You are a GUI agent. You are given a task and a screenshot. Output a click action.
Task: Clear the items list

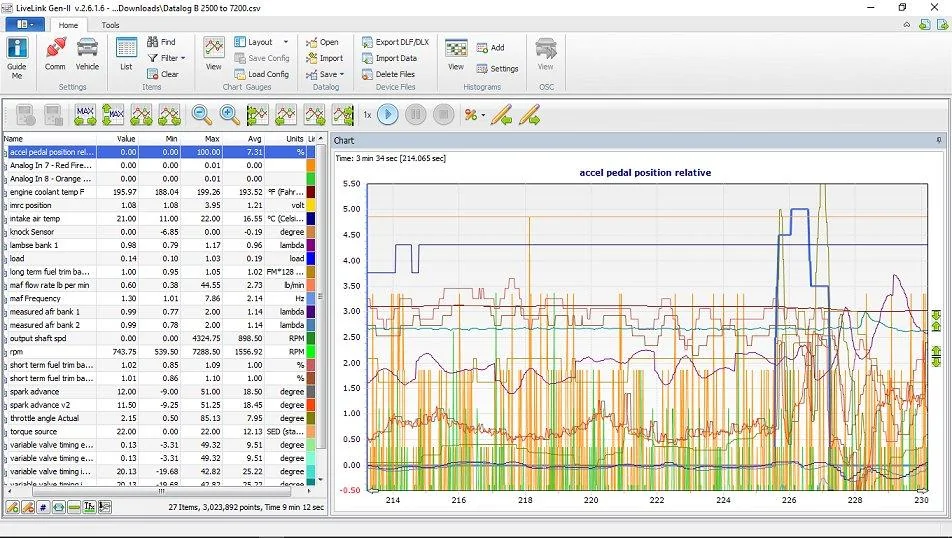pos(163,74)
